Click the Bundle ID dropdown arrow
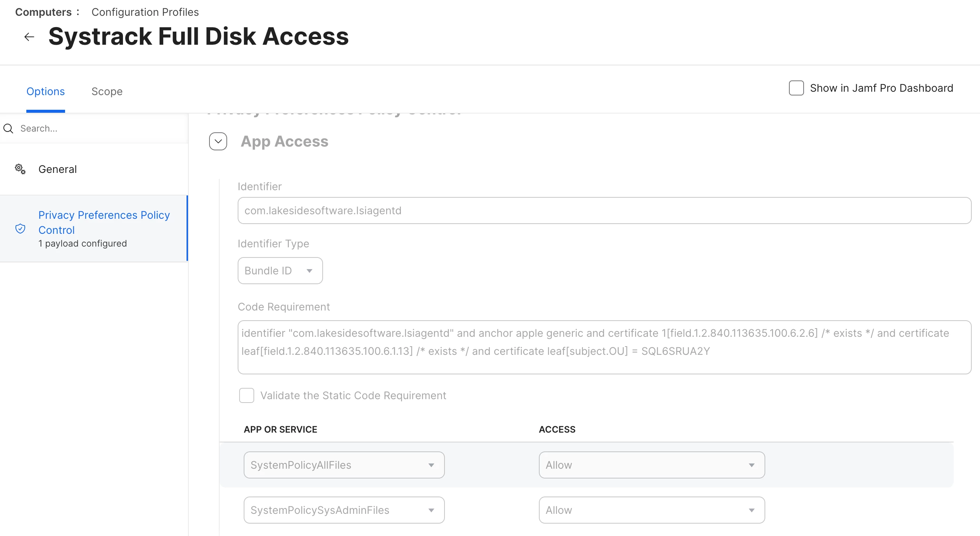Screen dimensions: 980x536 point(309,271)
